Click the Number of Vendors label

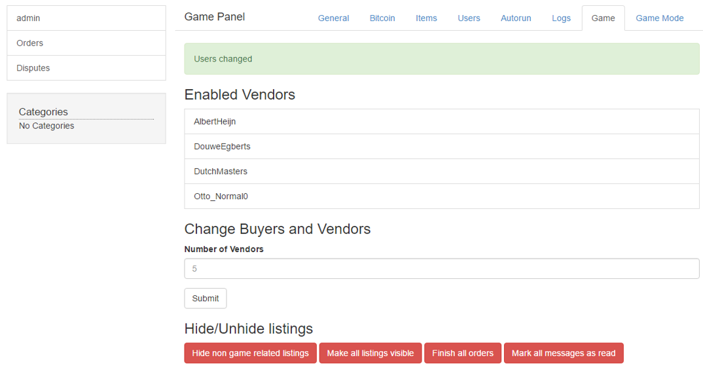[x=224, y=249]
